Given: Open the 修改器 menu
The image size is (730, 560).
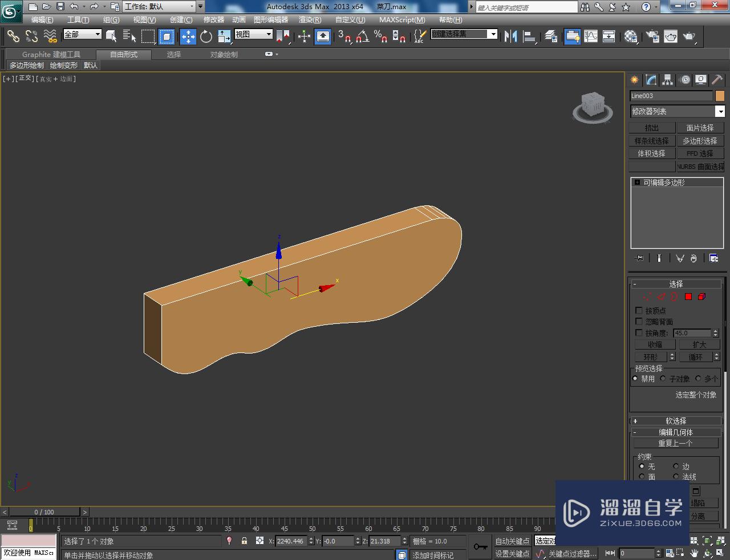Looking at the screenshot, I should pyautogui.click(x=214, y=20).
